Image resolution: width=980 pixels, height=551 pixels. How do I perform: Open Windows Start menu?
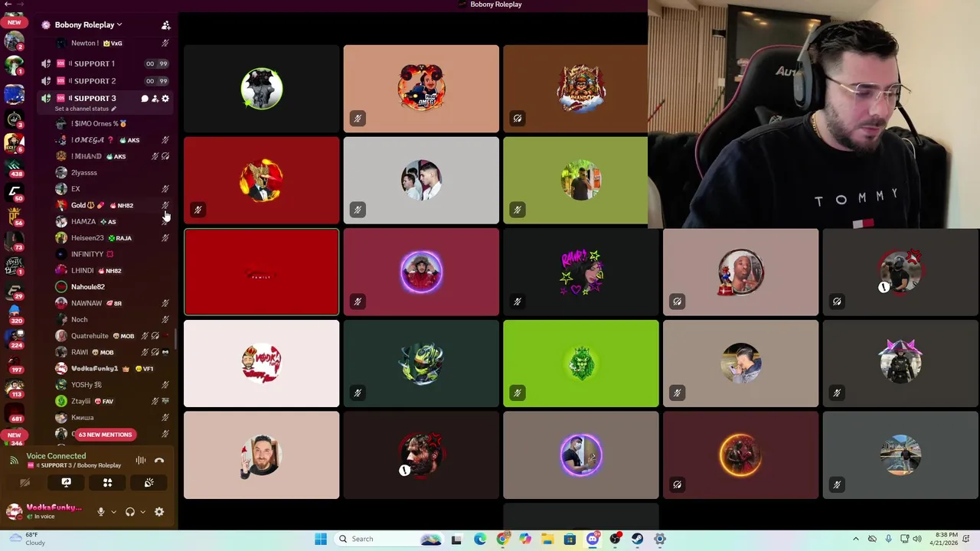coord(321,539)
